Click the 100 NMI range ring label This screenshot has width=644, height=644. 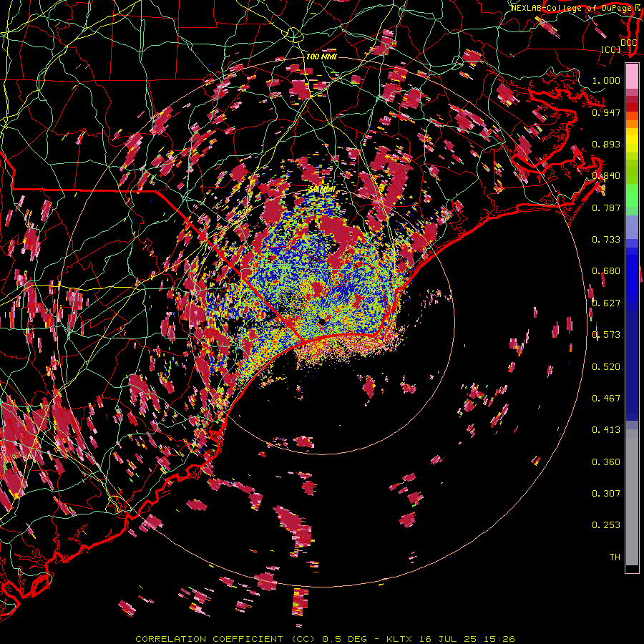[321, 57]
